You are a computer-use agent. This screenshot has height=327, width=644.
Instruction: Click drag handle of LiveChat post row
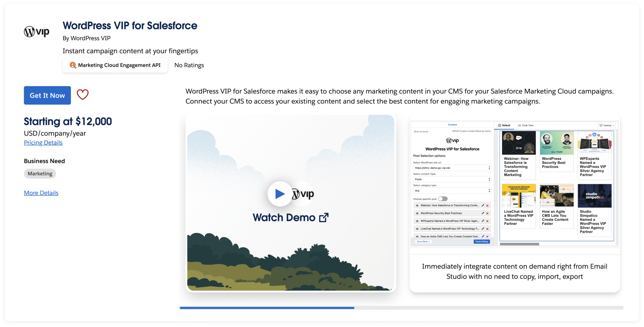(417, 229)
